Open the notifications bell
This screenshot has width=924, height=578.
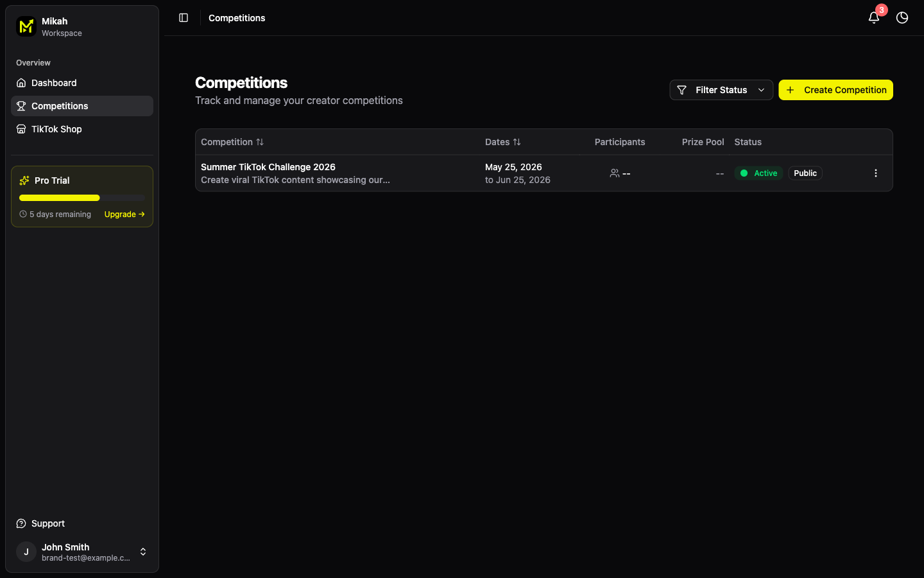click(x=874, y=18)
